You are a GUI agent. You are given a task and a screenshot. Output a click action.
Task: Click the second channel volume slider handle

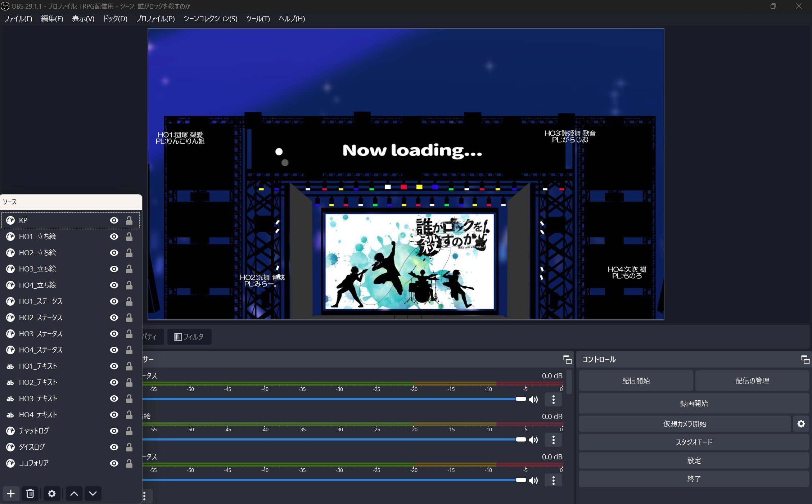click(x=520, y=440)
